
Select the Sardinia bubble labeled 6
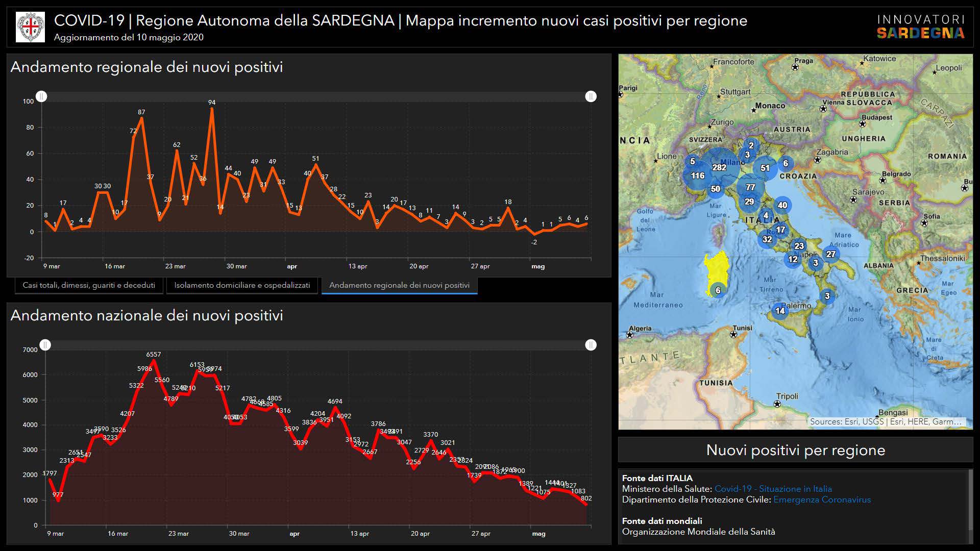[718, 290]
